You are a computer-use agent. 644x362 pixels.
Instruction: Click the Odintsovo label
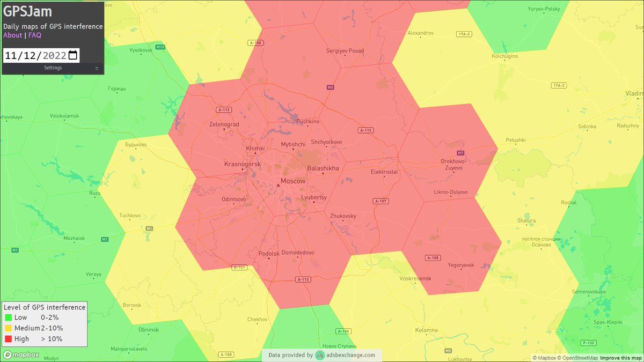[x=233, y=200]
